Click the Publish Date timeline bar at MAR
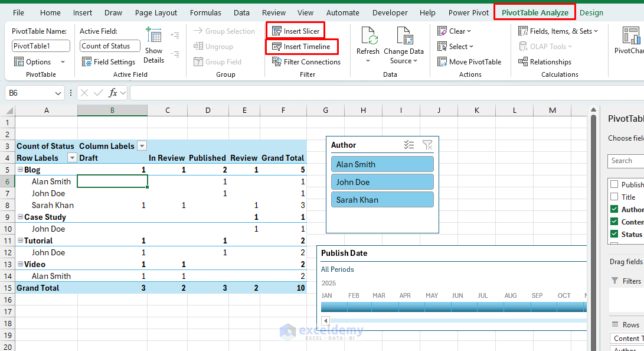Image resolution: width=644 pixels, height=351 pixels. tap(385, 307)
